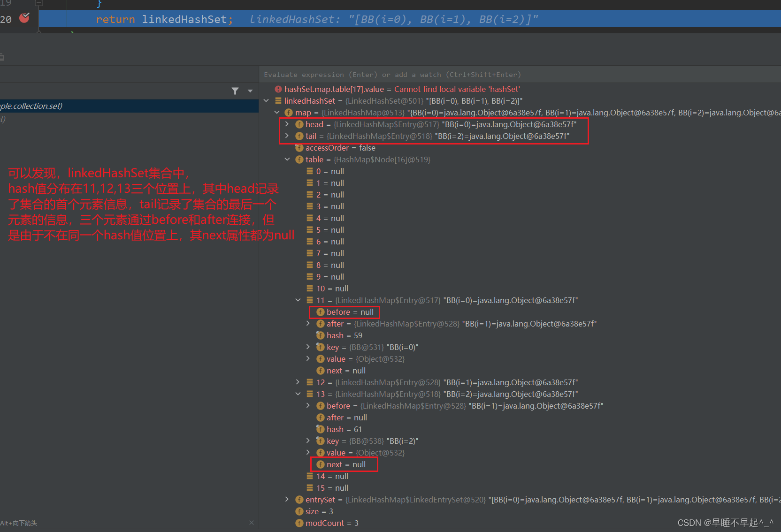The width and height of the screenshot is (781, 532).
Task: Click the field icon beside accessOrder
Action: click(299, 148)
